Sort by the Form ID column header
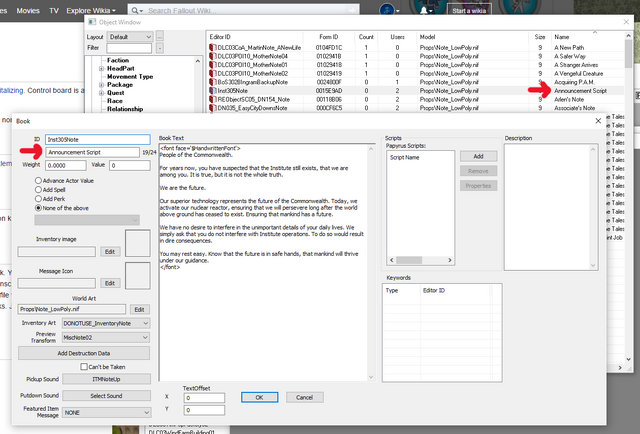Image resolution: width=640 pixels, height=434 pixels. click(x=329, y=37)
